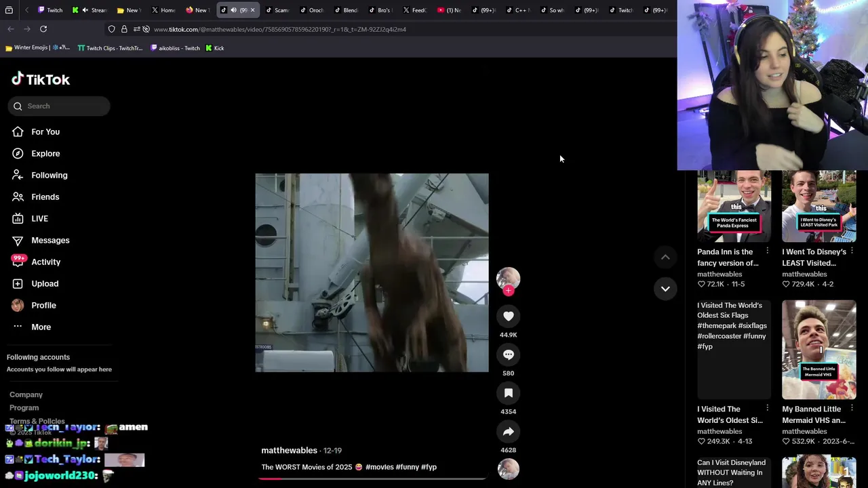
Task: Go back in the browser
Action: coord(11,29)
